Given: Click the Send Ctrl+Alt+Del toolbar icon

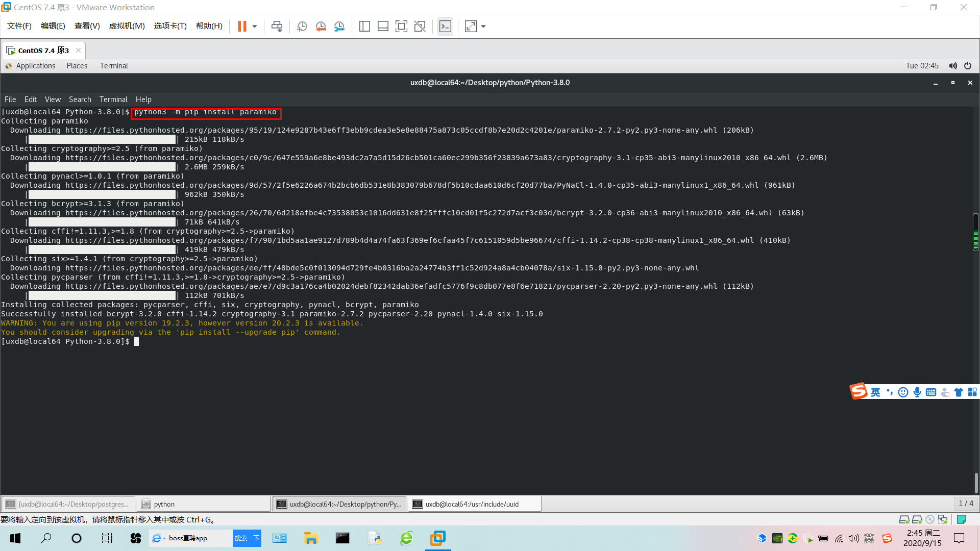Looking at the screenshot, I should coord(277,27).
